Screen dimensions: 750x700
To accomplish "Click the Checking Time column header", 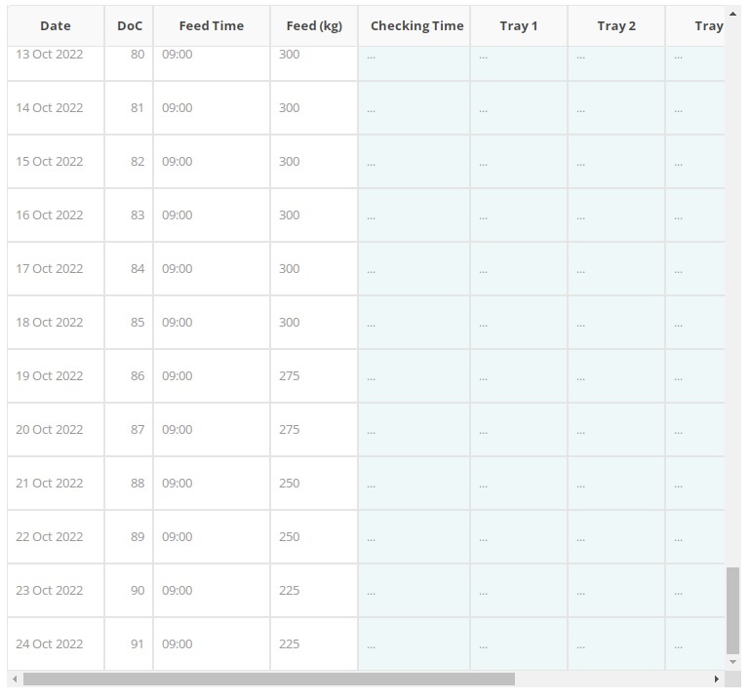I will click(416, 25).
